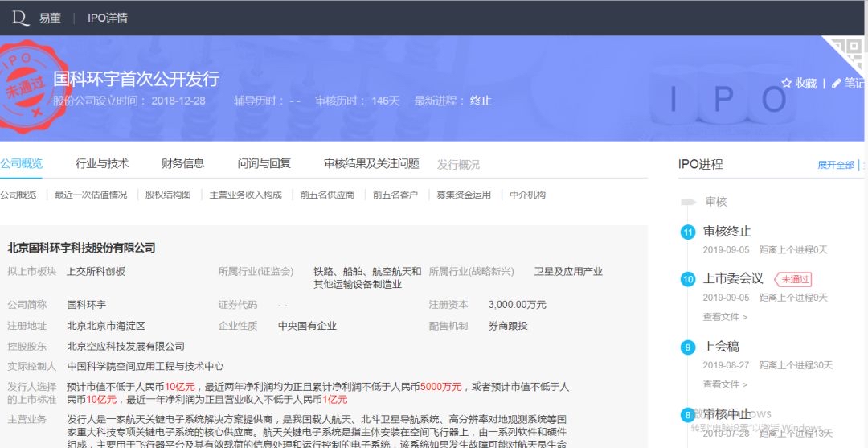The image size is (868, 448).
Task: Click 上会稿 progress entry
Action: pyautogui.click(x=721, y=347)
